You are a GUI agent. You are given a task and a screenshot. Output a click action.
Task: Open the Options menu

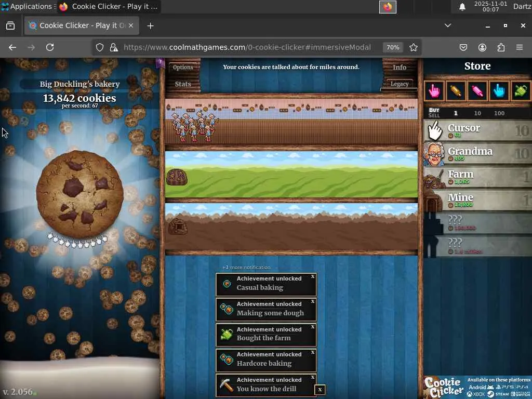point(183,67)
